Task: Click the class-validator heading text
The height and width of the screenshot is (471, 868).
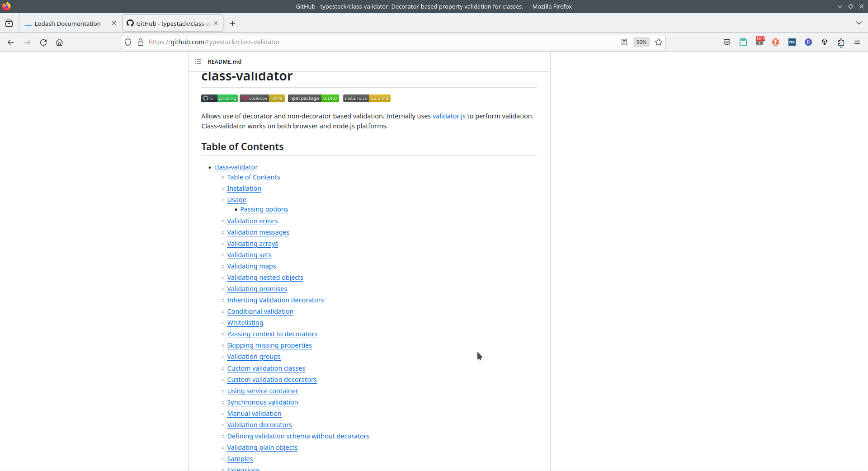Action: point(247,76)
